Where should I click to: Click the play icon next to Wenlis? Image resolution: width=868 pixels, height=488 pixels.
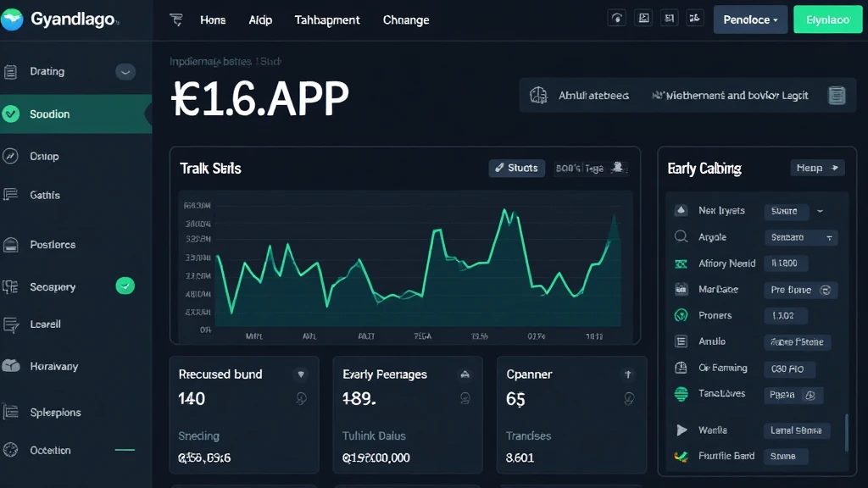click(681, 430)
